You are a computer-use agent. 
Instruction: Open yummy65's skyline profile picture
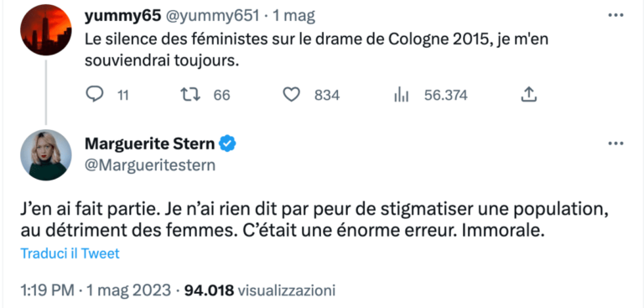tap(46, 29)
